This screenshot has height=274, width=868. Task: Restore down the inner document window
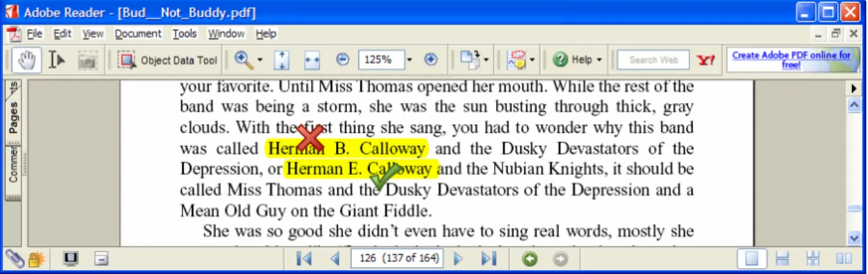tap(836, 34)
